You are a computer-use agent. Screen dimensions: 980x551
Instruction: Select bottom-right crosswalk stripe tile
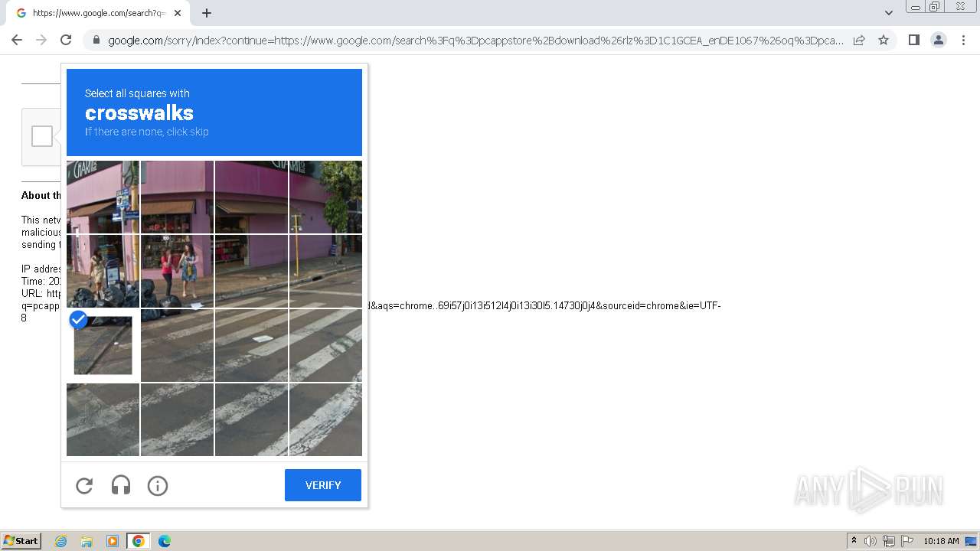pyautogui.click(x=325, y=419)
